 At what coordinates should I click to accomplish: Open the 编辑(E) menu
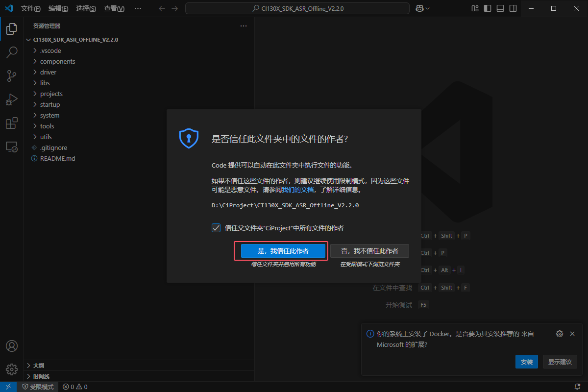click(x=58, y=8)
